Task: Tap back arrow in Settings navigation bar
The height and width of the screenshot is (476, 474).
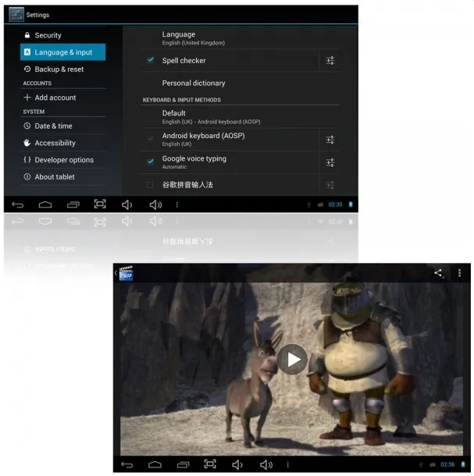Action: pyautogui.click(x=18, y=205)
